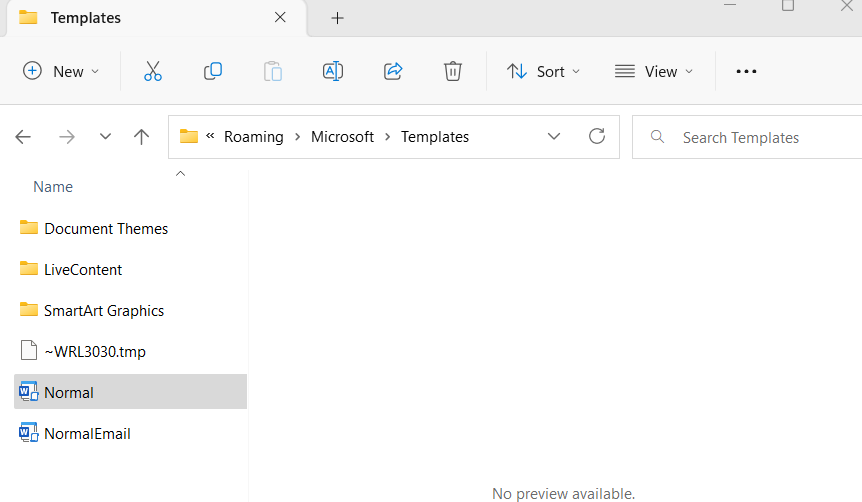
Task: Click the Paste clipboard icon
Action: (x=273, y=71)
